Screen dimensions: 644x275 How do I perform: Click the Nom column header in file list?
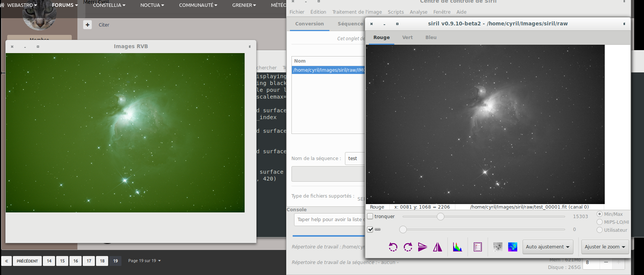point(328,61)
